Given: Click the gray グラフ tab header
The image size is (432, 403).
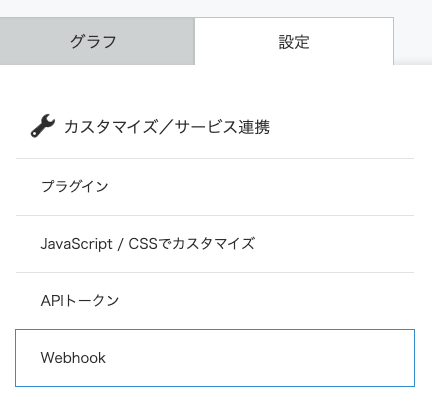Looking at the screenshot, I should (97, 41).
